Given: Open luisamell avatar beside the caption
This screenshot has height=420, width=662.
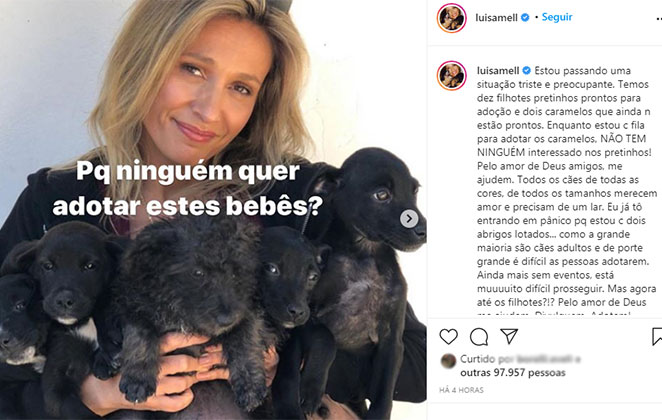Looking at the screenshot, I should pos(451,76).
